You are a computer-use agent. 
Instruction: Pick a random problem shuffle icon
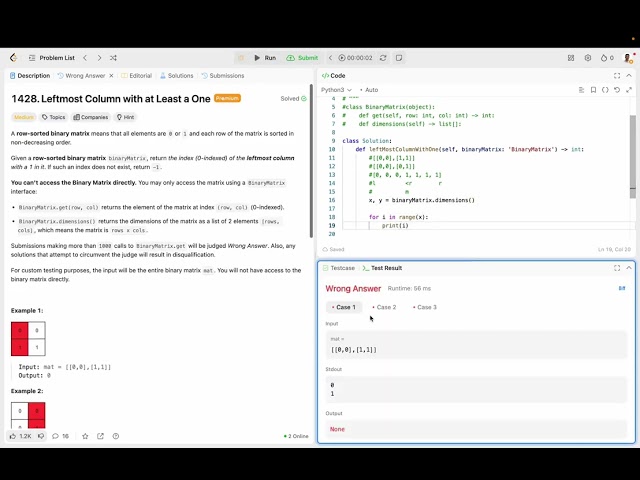click(x=113, y=58)
